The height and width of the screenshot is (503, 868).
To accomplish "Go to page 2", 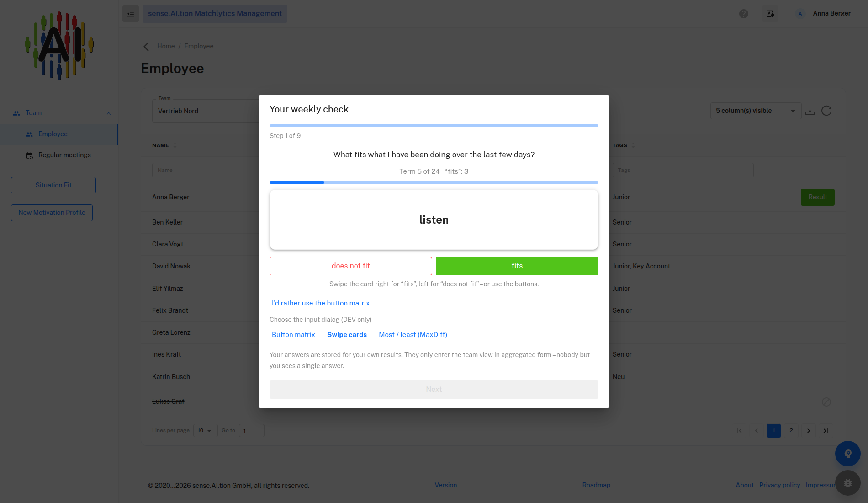I will tap(791, 431).
